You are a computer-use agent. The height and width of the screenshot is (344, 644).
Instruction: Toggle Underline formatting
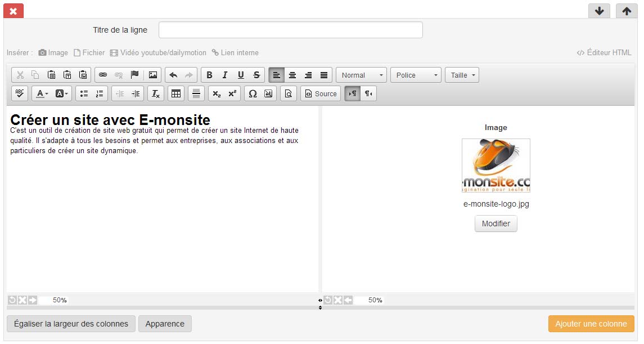241,75
